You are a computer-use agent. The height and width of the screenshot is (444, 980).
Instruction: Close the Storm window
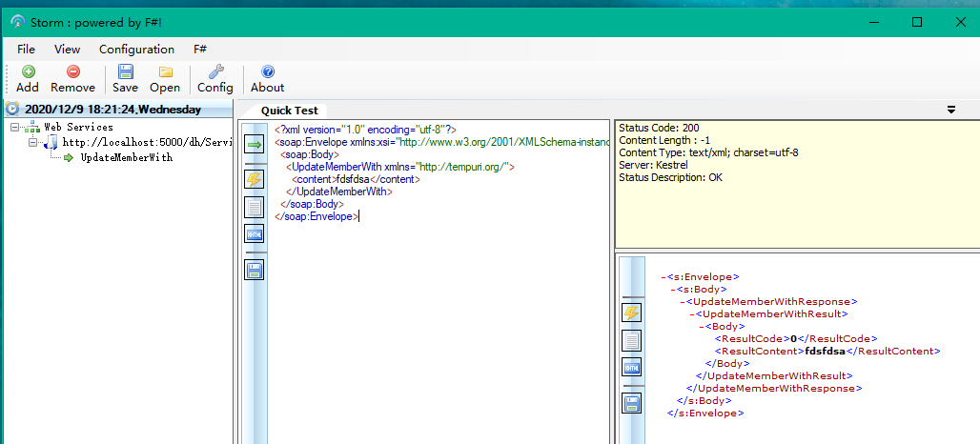click(x=961, y=23)
